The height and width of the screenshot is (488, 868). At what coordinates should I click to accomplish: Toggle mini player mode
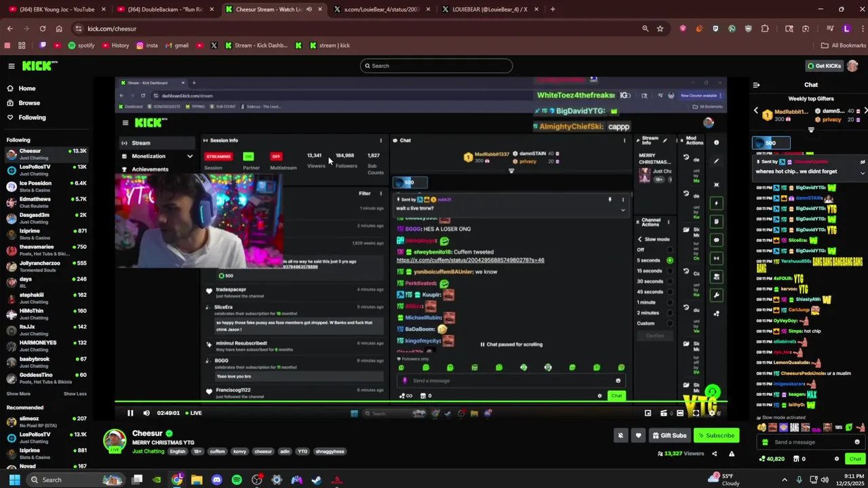click(648, 413)
